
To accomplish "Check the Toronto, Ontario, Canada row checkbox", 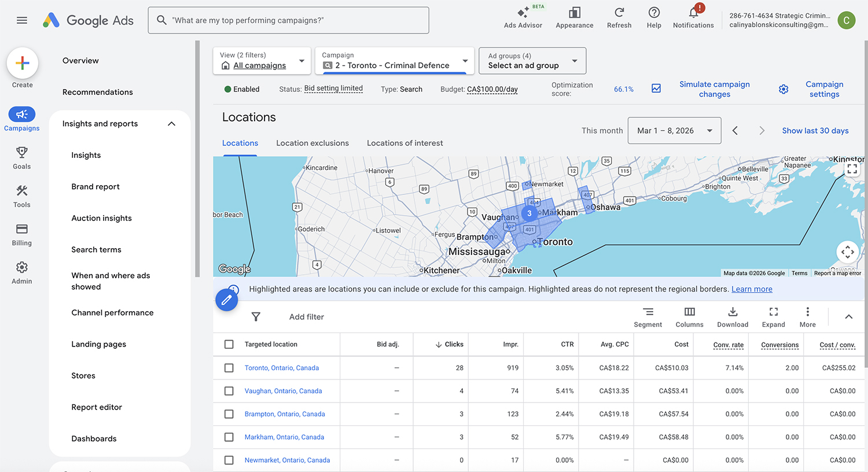I will (229, 368).
